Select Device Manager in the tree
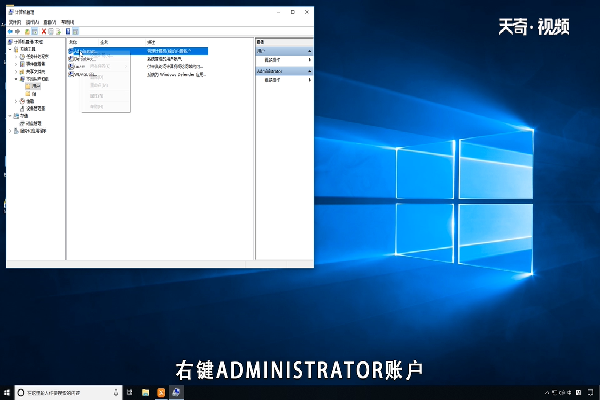Viewport: 600px width, 400px height. click(33, 109)
